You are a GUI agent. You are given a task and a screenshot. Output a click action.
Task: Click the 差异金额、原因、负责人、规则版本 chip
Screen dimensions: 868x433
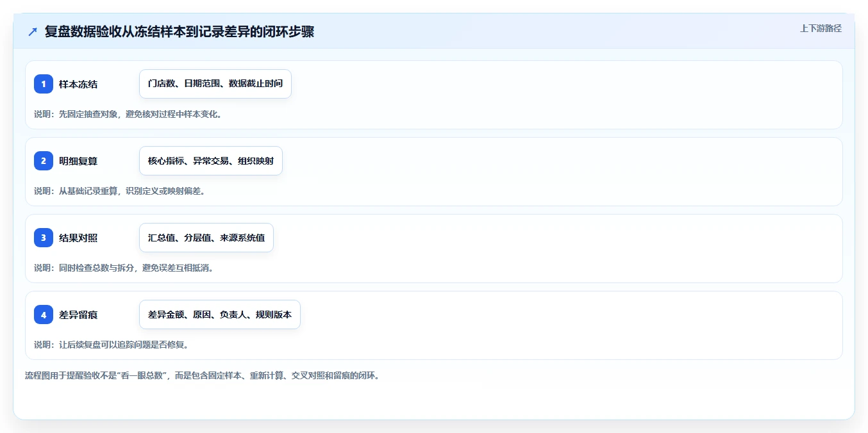click(220, 315)
